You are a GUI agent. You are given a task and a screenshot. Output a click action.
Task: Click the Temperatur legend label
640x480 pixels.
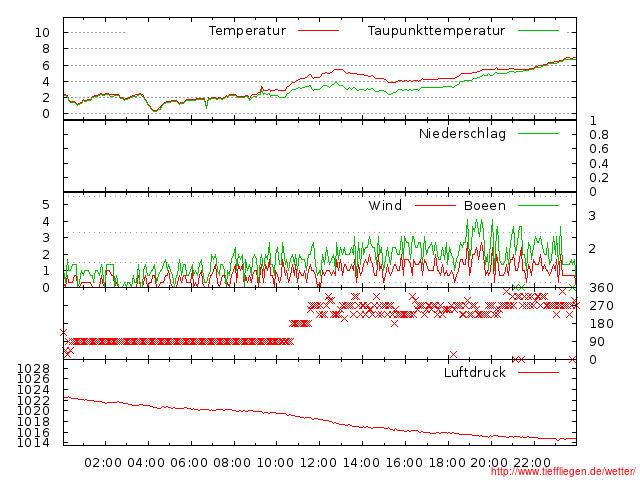247,31
